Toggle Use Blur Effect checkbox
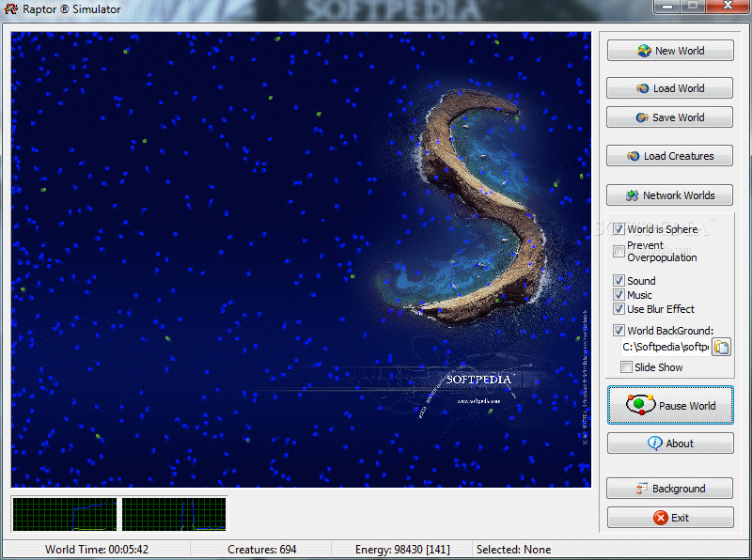752x560 pixels. [619, 309]
